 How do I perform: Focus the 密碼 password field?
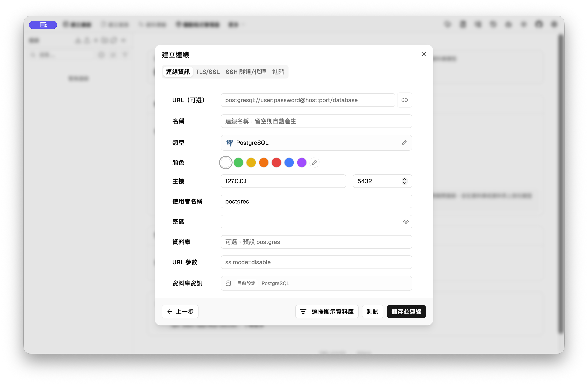[x=316, y=221]
